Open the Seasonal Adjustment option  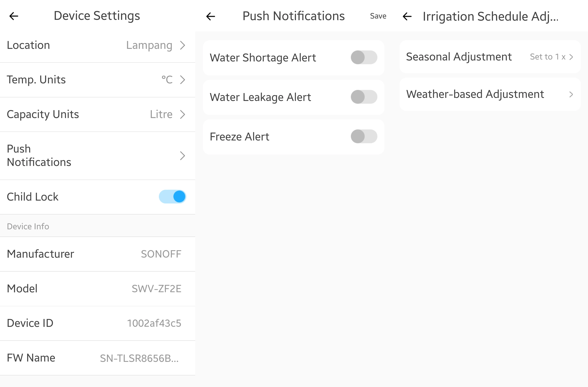[490, 57]
